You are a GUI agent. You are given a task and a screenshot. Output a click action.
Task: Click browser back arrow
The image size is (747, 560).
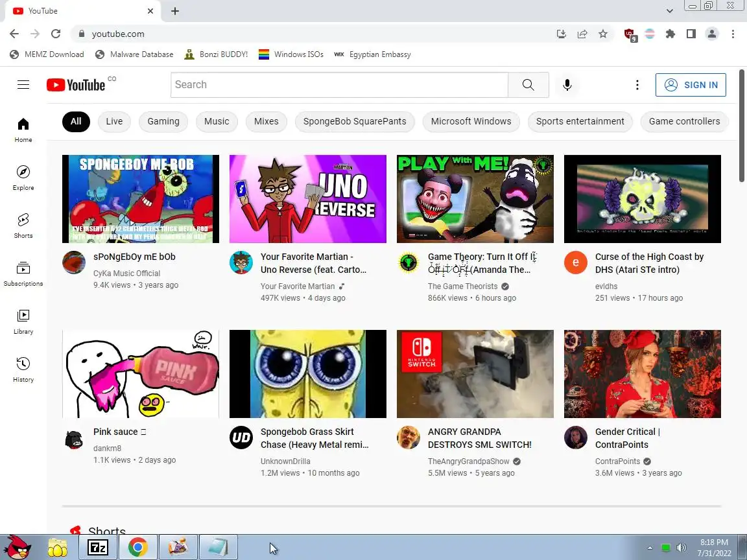click(14, 34)
